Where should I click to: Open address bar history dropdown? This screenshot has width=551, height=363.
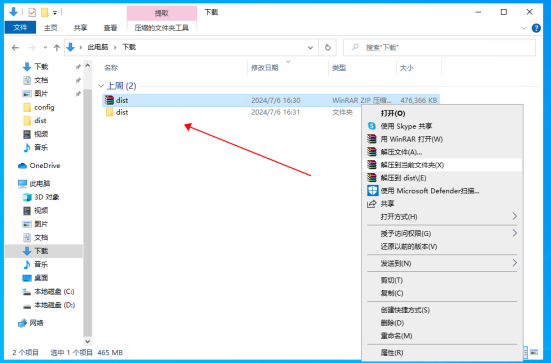click(x=310, y=47)
